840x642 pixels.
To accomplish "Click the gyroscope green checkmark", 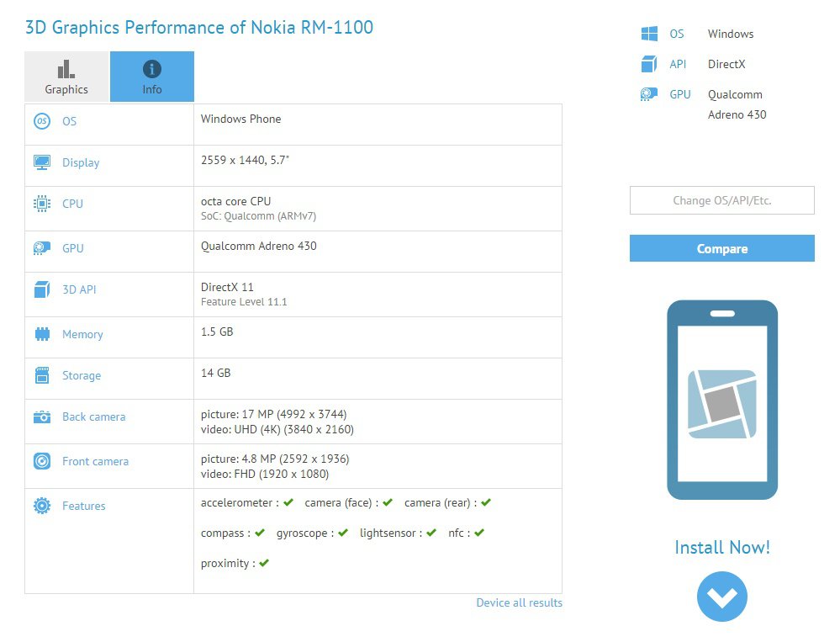I will [x=343, y=533].
